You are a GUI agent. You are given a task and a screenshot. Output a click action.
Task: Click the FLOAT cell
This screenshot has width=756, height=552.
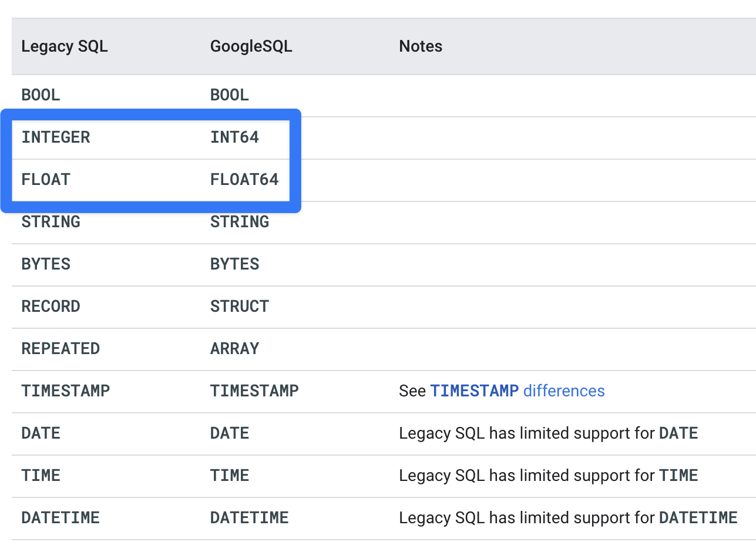46,180
